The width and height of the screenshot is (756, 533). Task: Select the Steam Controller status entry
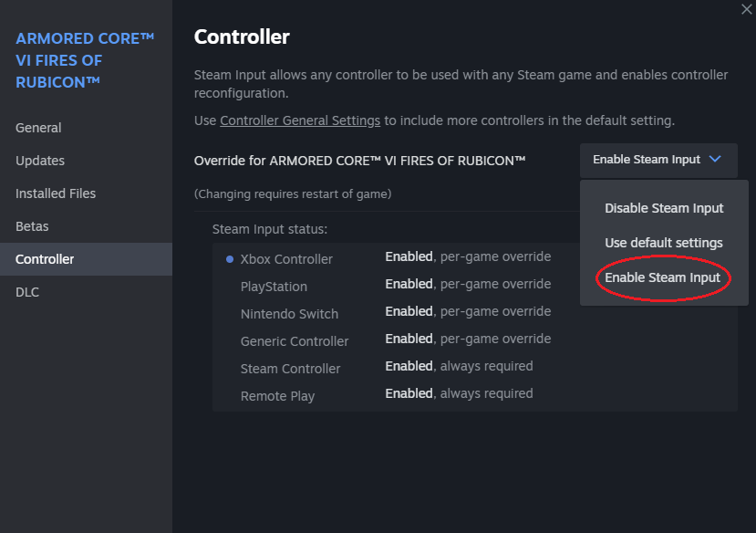pos(290,369)
